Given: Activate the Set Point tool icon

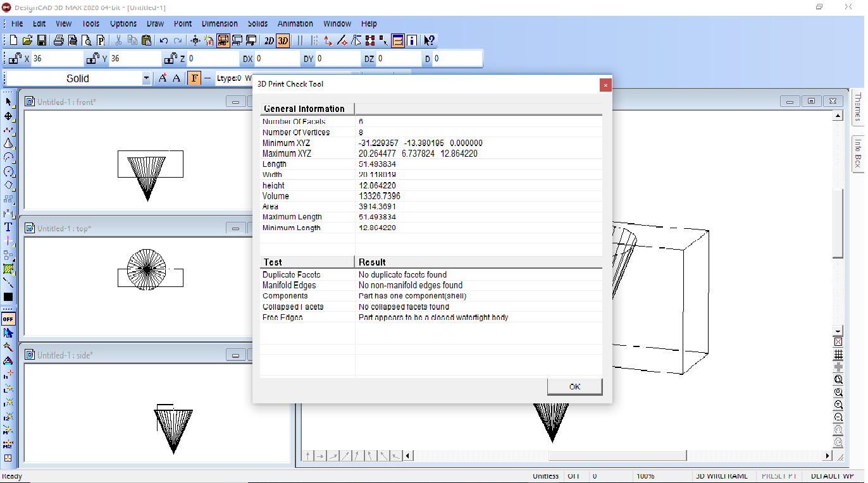Looking at the screenshot, I should (x=8, y=241).
